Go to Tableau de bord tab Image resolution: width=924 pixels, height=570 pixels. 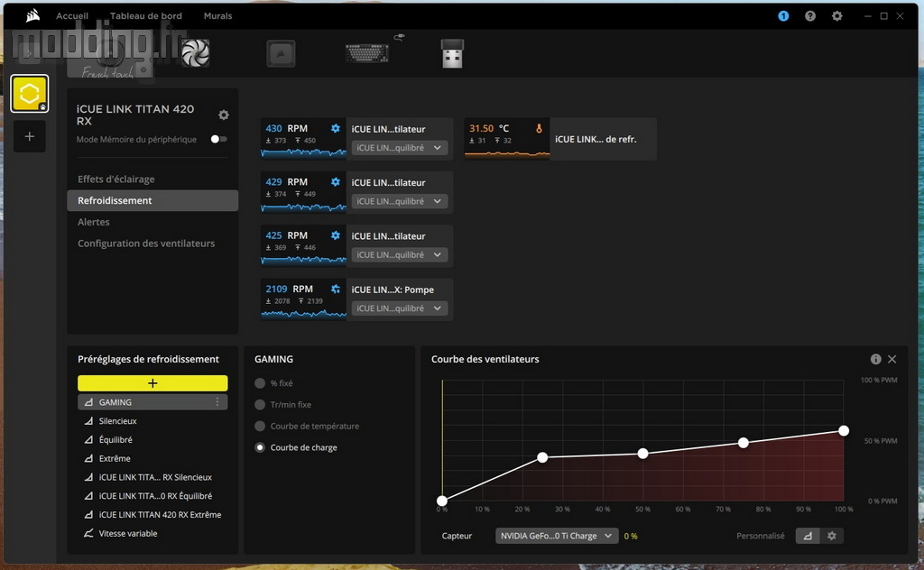(146, 16)
